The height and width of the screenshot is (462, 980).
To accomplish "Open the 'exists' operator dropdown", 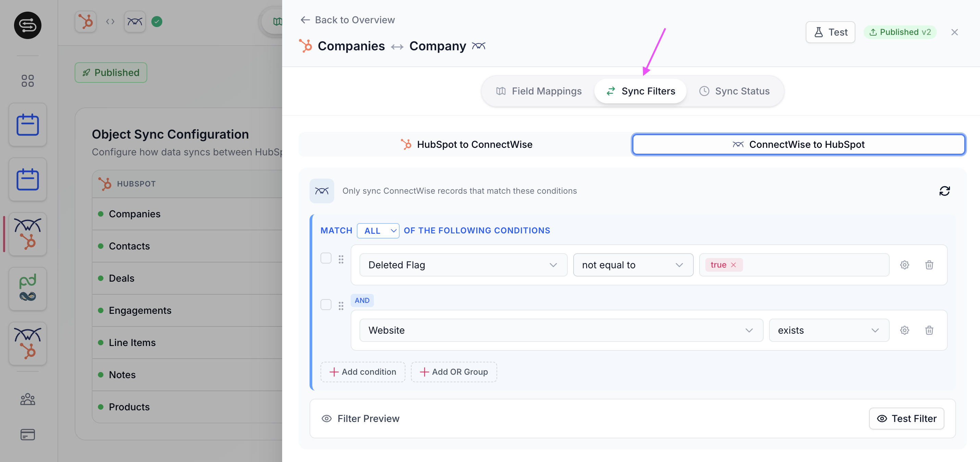I will pyautogui.click(x=829, y=330).
